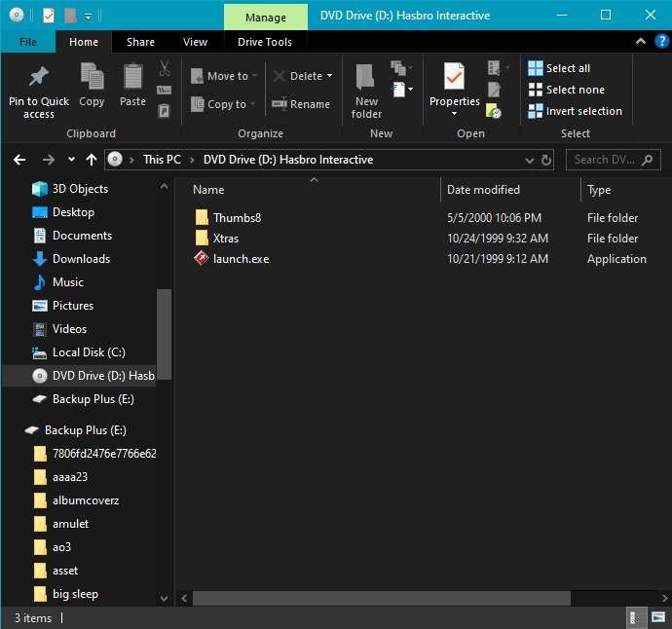
Task: Open the File menu tab
Action: coord(28,42)
